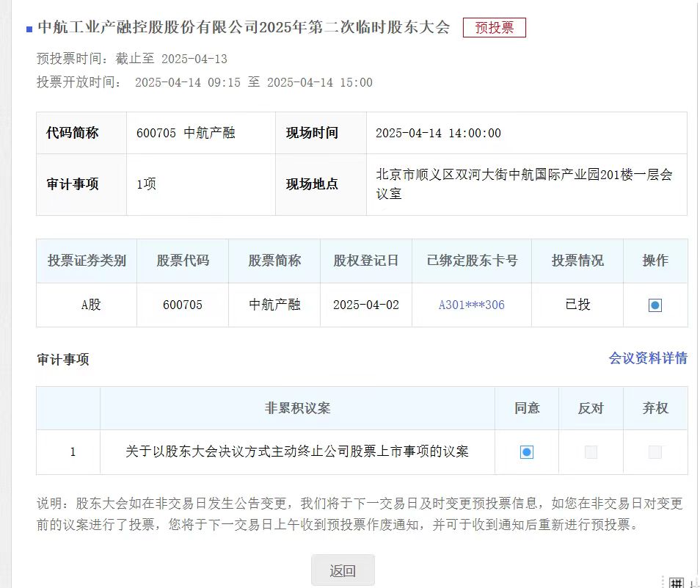Click the 投票情况 column header
The image size is (700, 588).
[x=577, y=261]
